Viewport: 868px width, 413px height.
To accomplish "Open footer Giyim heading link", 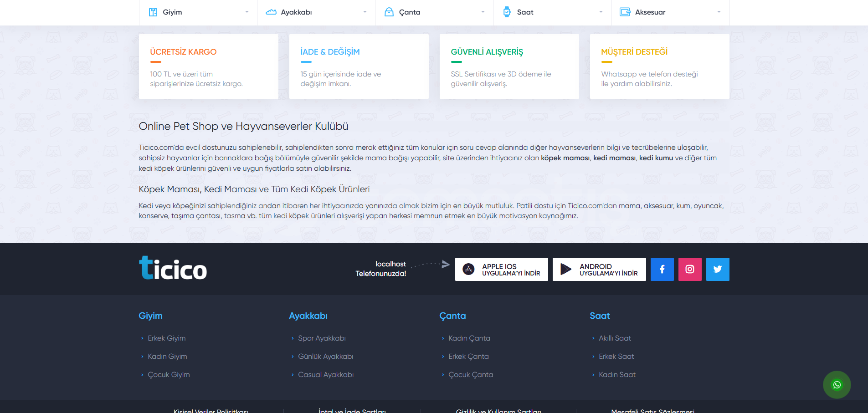I will (x=150, y=316).
